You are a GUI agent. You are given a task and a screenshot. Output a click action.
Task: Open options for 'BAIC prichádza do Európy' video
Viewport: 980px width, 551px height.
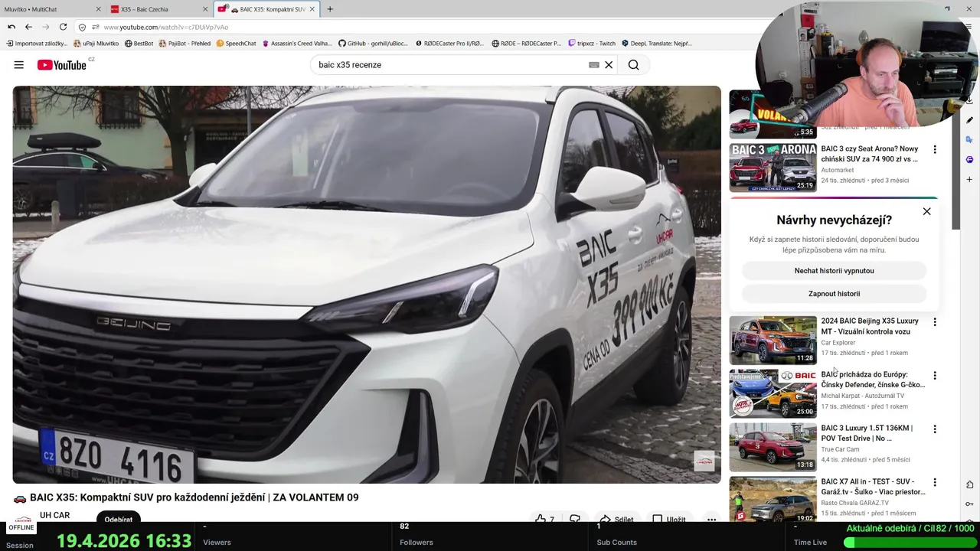934,376
